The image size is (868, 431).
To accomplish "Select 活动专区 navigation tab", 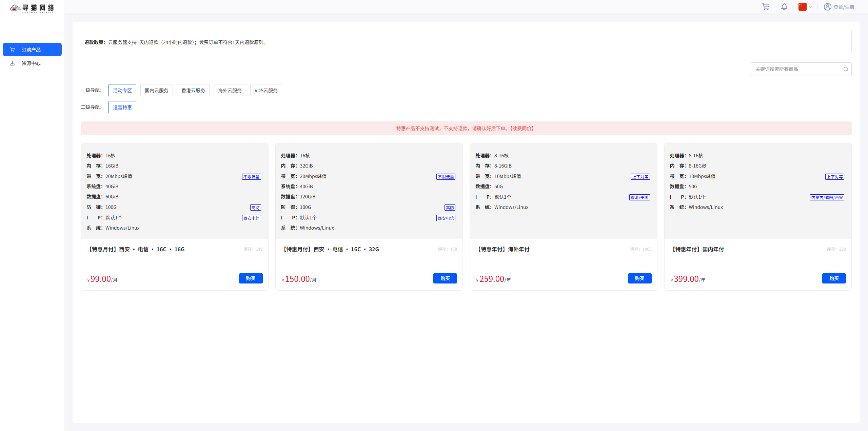I will tap(122, 90).
